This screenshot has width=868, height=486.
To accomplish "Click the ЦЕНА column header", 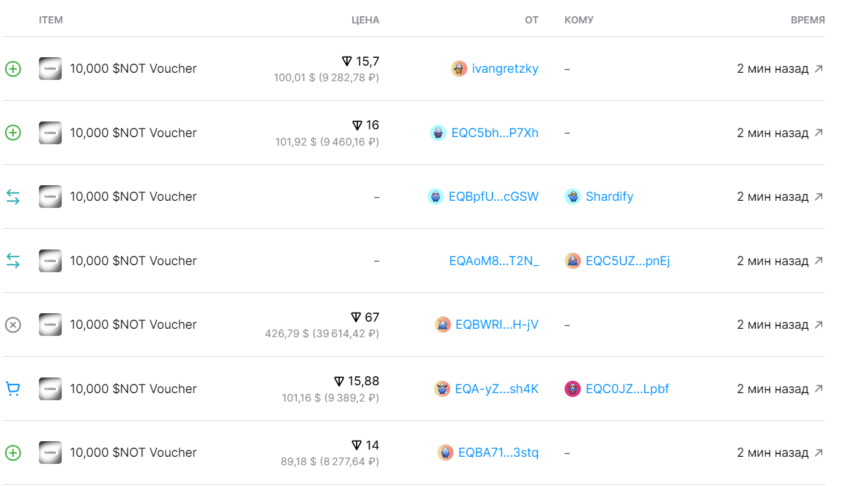I will [365, 20].
